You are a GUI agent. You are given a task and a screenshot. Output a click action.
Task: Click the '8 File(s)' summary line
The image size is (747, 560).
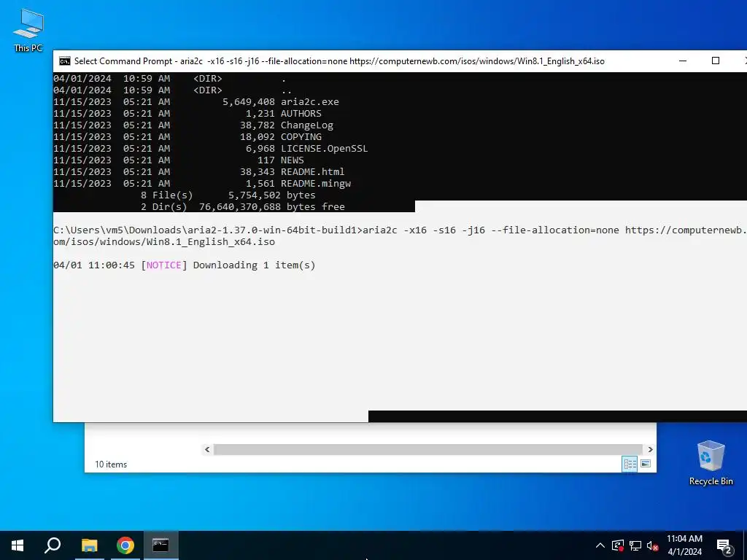click(228, 195)
